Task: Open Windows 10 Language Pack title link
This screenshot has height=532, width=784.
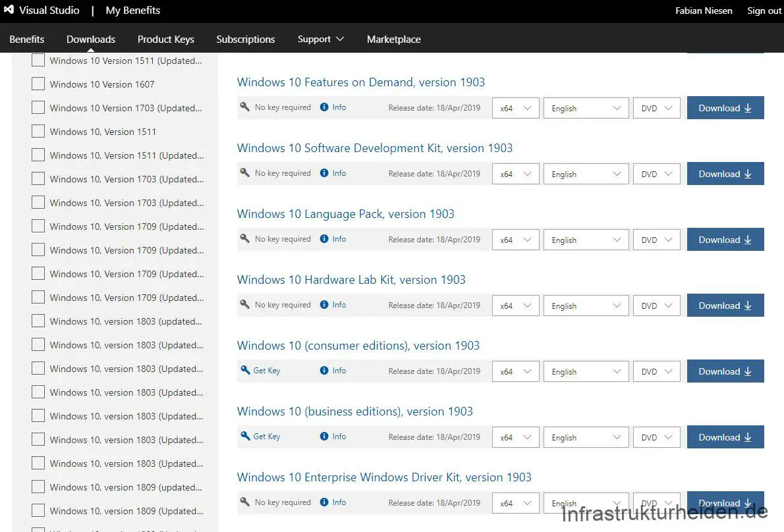Action: (x=345, y=214)
